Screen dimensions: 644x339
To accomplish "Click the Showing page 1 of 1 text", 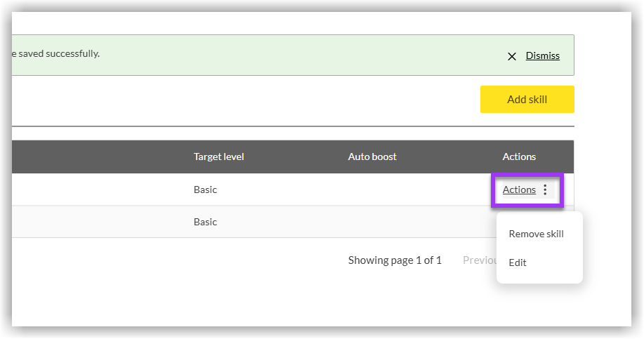I will click(395, 260).
